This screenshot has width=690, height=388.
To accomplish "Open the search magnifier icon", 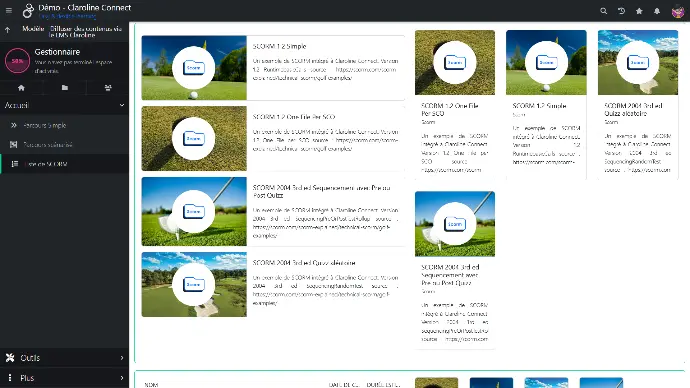I will tap(604, 11).
